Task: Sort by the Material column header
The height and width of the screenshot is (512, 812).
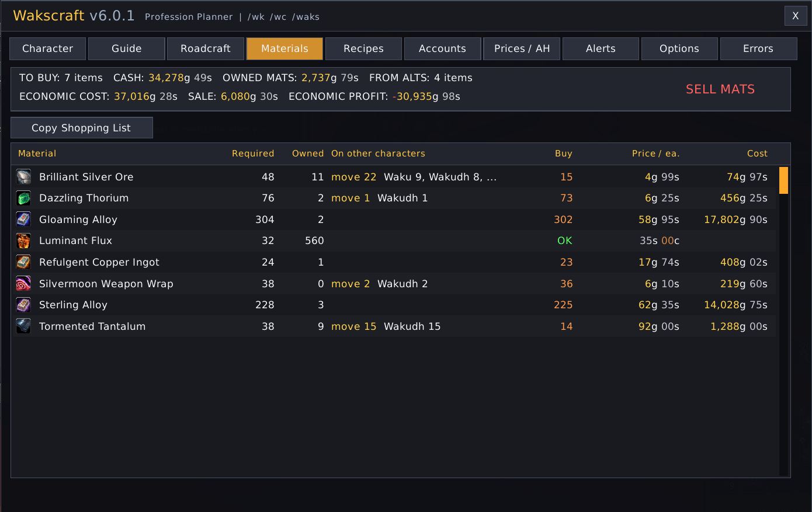Action: 37,154
